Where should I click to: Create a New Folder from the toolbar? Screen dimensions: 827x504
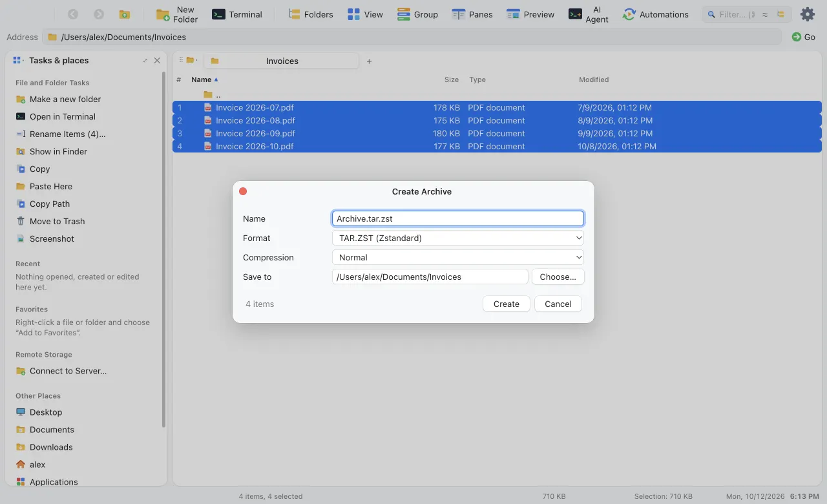tap(177, 14)
